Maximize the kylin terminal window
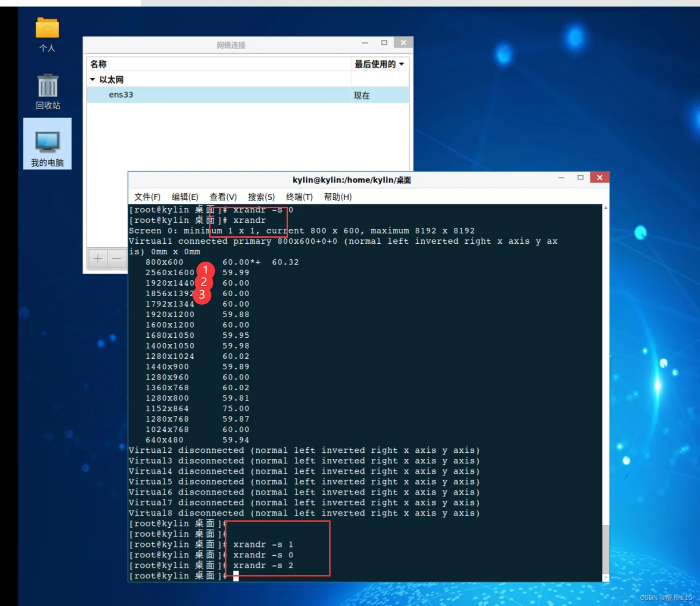Viewport: 700px width, 606px height. (580, 178)
